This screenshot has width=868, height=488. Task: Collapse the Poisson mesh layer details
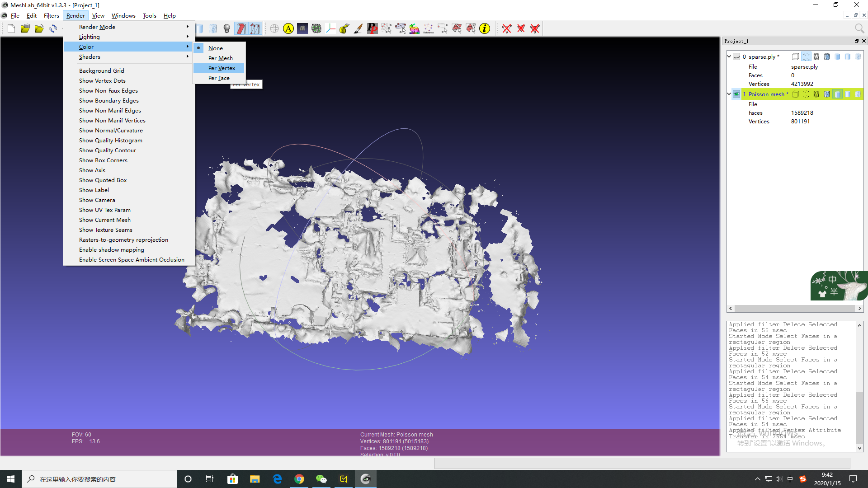click(x=729, y=94)
